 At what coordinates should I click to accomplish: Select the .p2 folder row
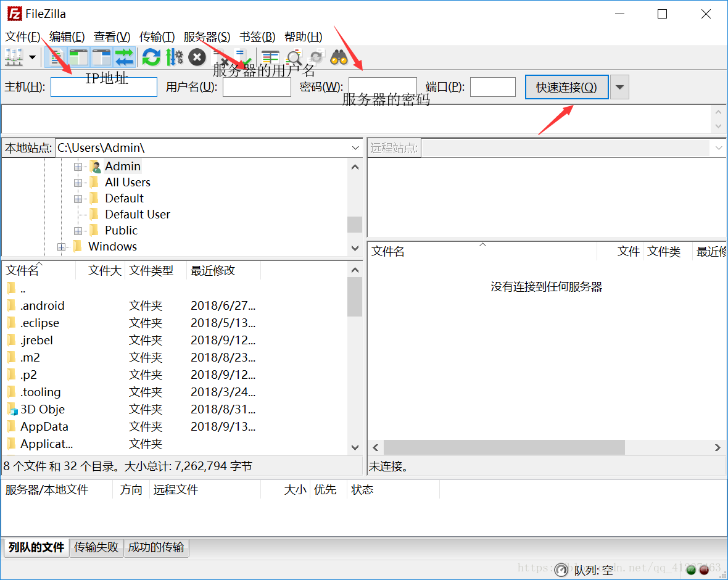pos(175,375)
